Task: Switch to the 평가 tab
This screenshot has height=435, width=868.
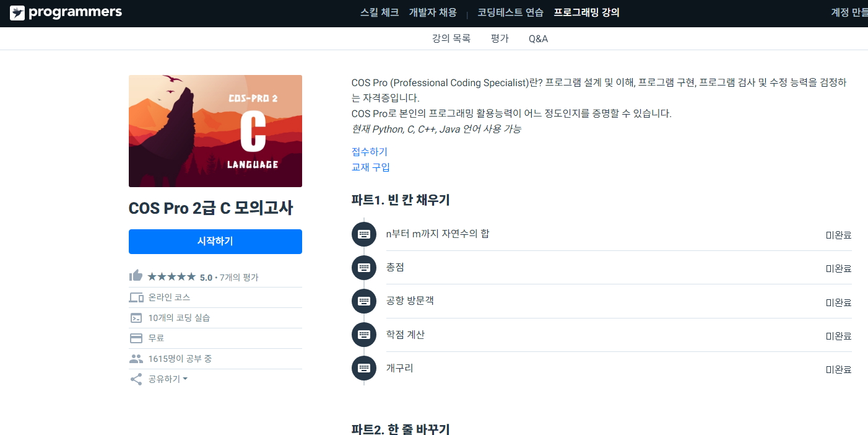Action: 500,38
